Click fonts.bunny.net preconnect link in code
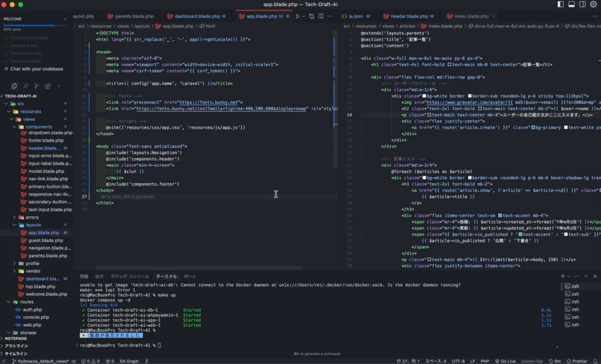 click(x=209, y=102)
